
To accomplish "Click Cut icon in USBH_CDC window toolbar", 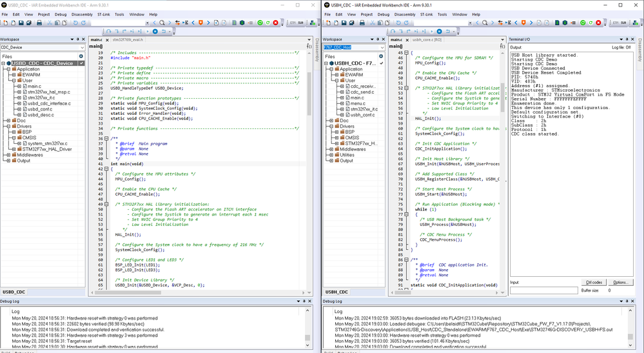I will [372, 23].
